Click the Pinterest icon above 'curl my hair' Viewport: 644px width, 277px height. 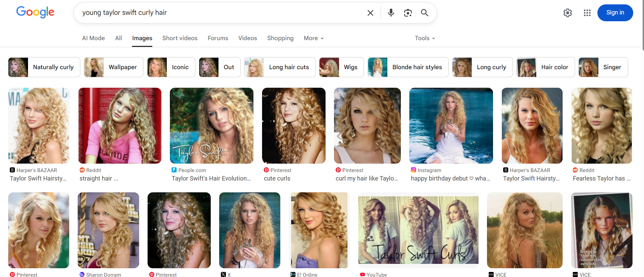(x=338, y=170)
